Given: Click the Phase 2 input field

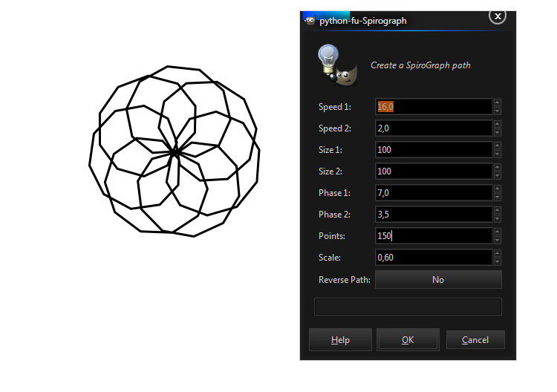Looking at the screenshot, I should pos(434,215).
